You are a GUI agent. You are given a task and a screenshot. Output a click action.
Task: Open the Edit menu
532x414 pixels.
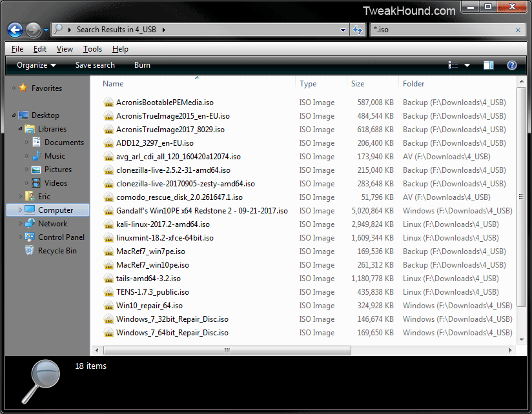click(x=39, y=49)
